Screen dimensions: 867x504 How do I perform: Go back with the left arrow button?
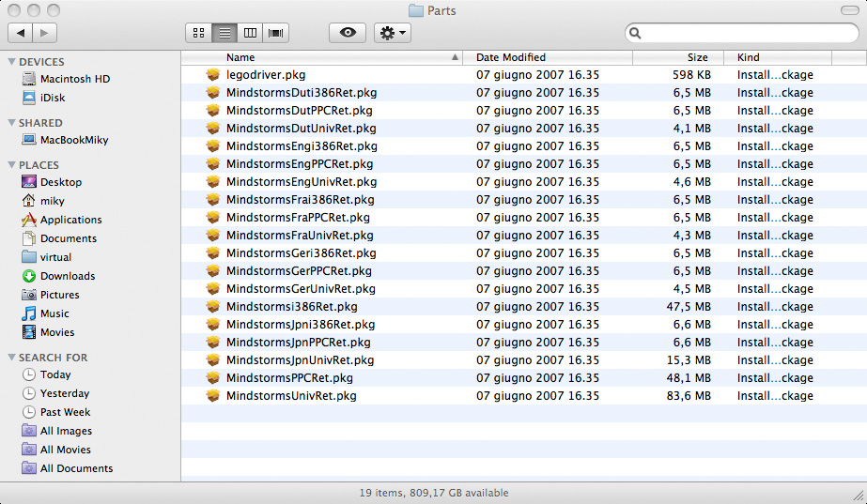[x=20, y=33]
